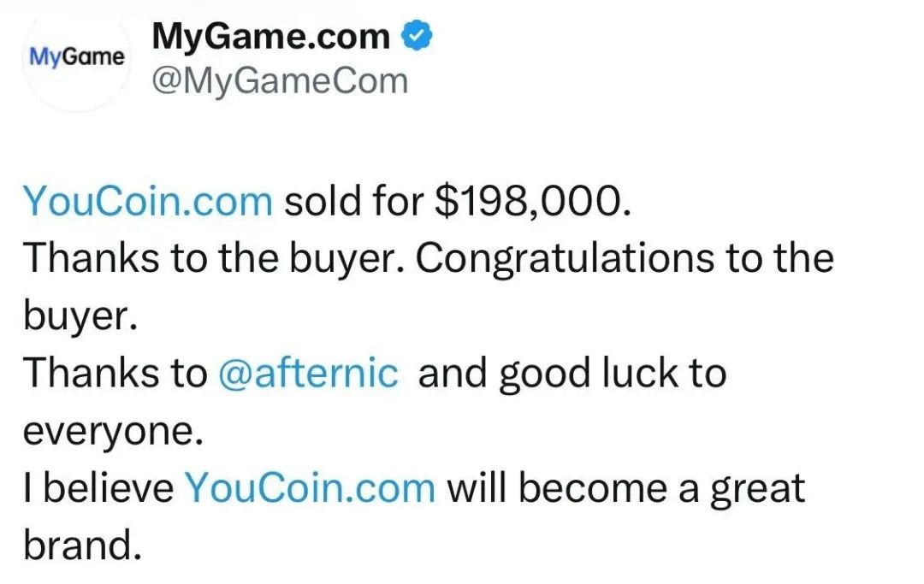Click the word 'everyone.'

click(x=113, y=432)
